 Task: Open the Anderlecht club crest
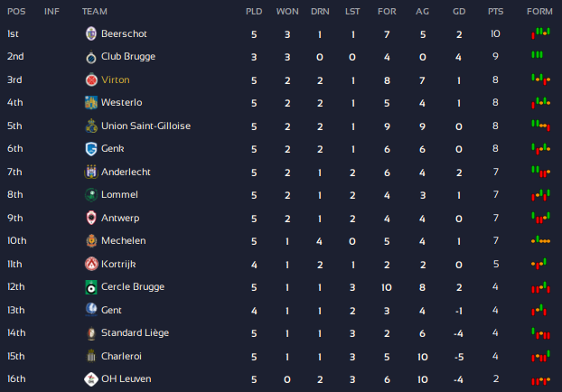pyautogui.click(x=91, y=172)
